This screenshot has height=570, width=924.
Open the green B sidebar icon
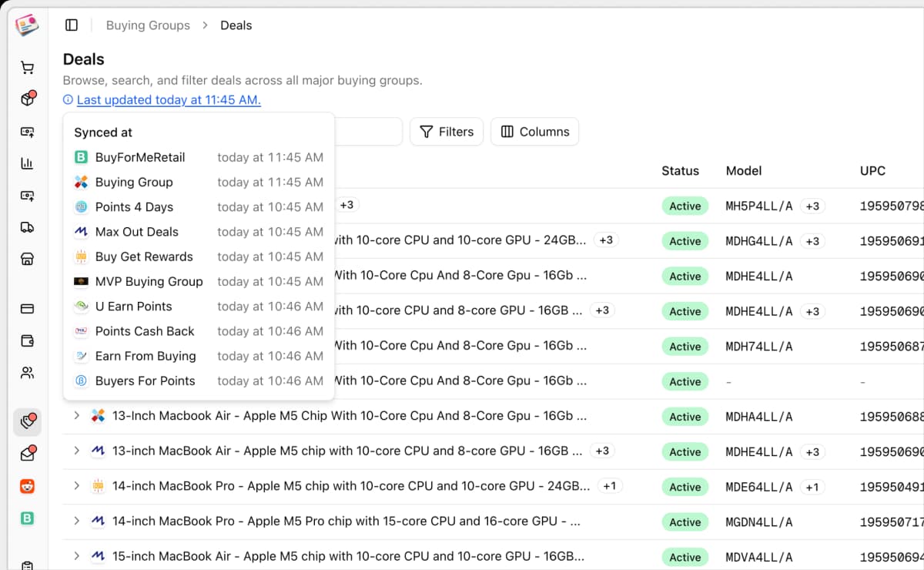[x=27, y=518]
